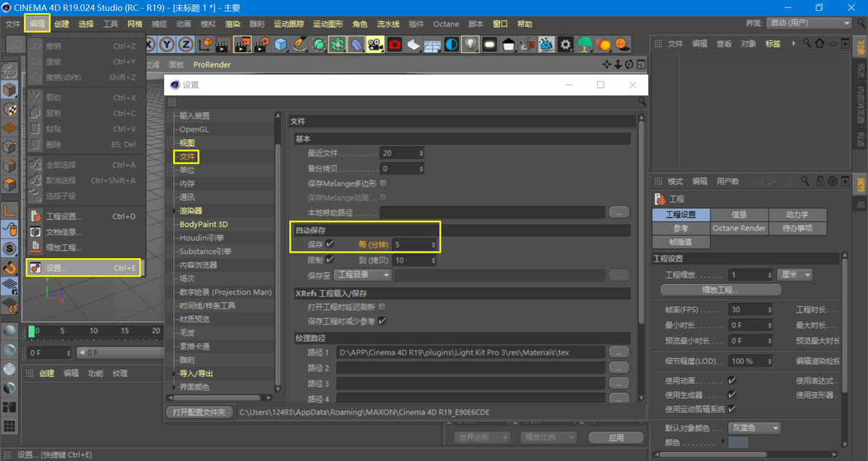Click frame 10 on the timeline ruler

(93, 331)
